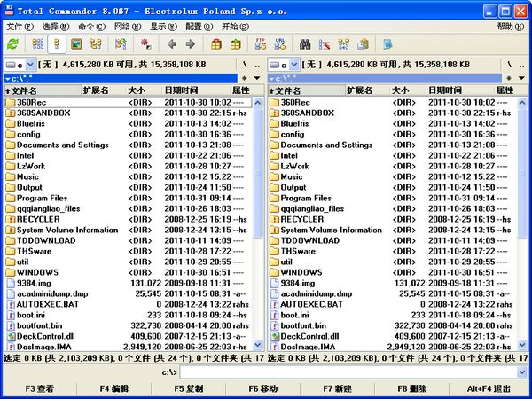Screen dimensions: 532x399
Task: Open new URL connection toolbar icon
Action: click(280, 44)
